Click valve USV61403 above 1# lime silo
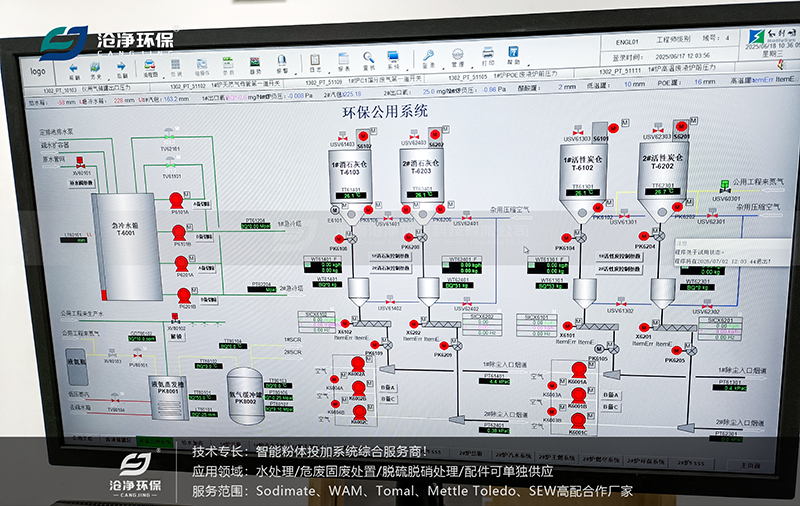 pos(342,137)
